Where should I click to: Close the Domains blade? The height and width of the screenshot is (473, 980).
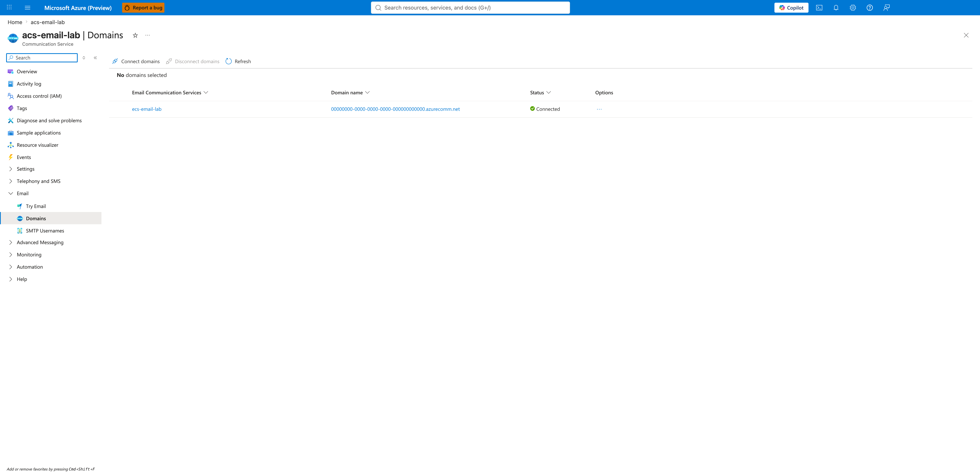coord(966,35)
